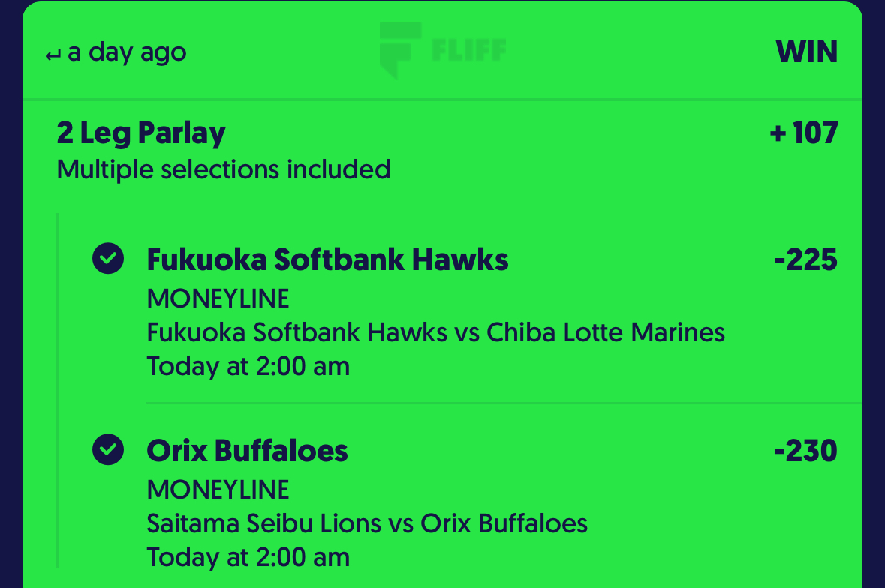This screenshot has height=588, width=885.
Task: Select the "a day ago" timestamp
Action: tap(127, 53)
